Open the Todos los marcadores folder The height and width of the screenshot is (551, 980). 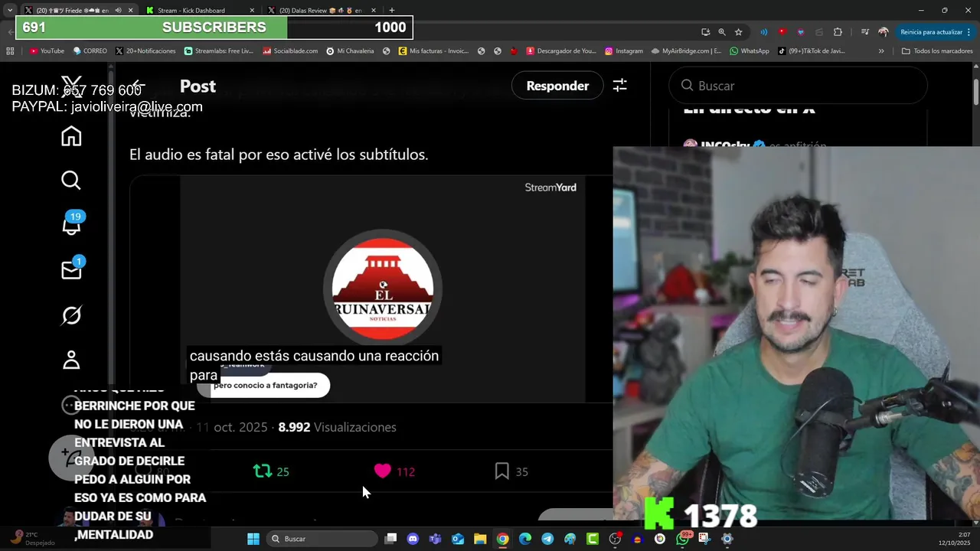click(x=937, y=51)
